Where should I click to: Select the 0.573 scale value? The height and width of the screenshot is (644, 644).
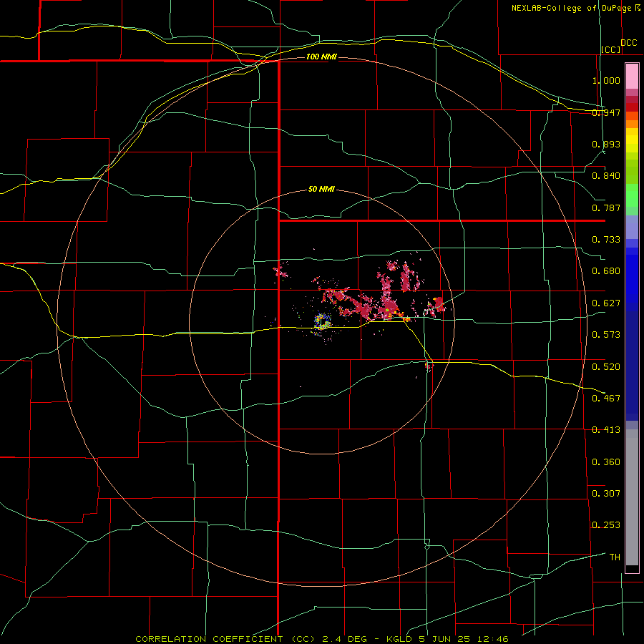tap(606, 335)
